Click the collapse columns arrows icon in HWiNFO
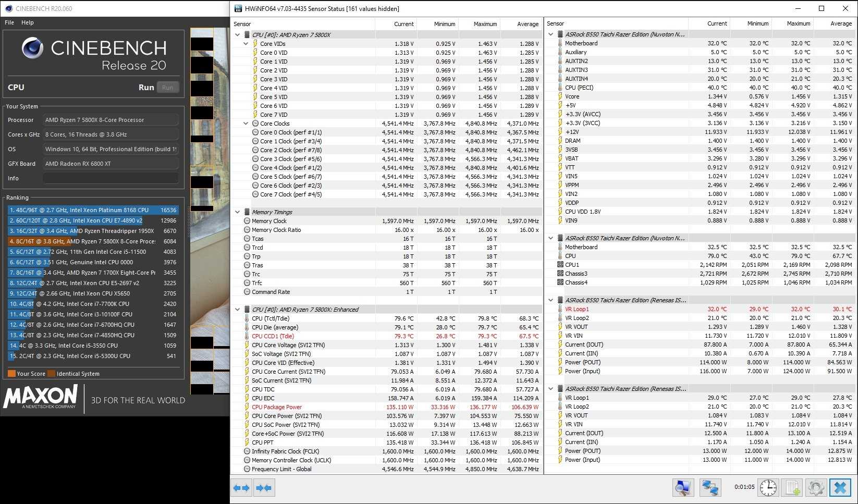Screen dimensions: 858x504 coord(264,488)
